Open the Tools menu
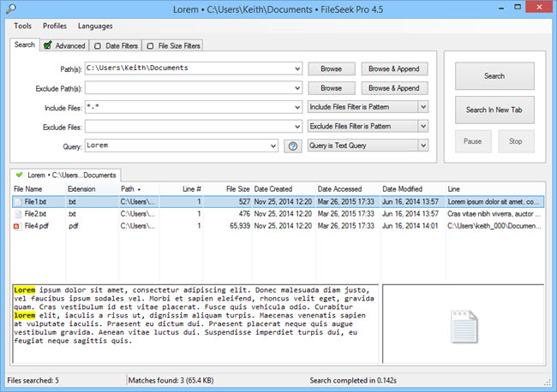 tap(23, 26)
